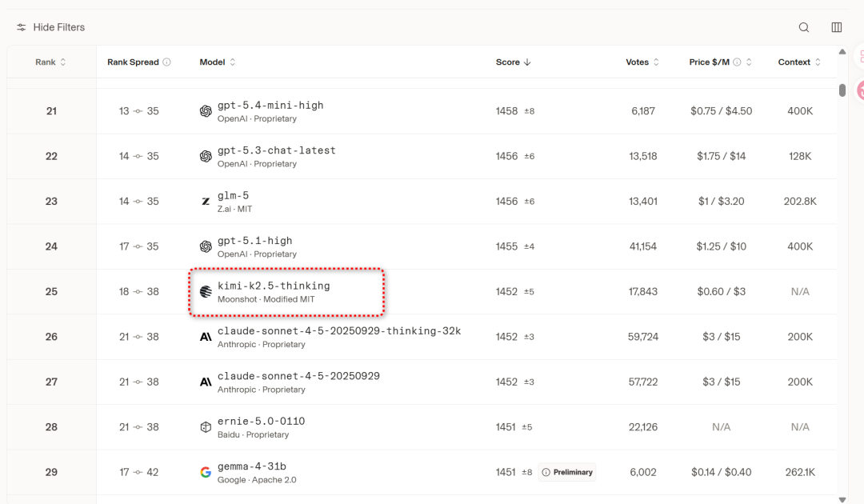The height and width of the screenshot is (504, 864).
Task: Click context value 128K
Action: click(x=800, y=157)
